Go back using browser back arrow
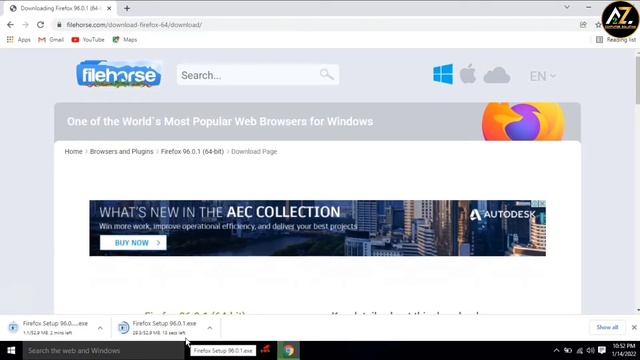The height and width of the screenshot is (360, 640). coord(10,24)
